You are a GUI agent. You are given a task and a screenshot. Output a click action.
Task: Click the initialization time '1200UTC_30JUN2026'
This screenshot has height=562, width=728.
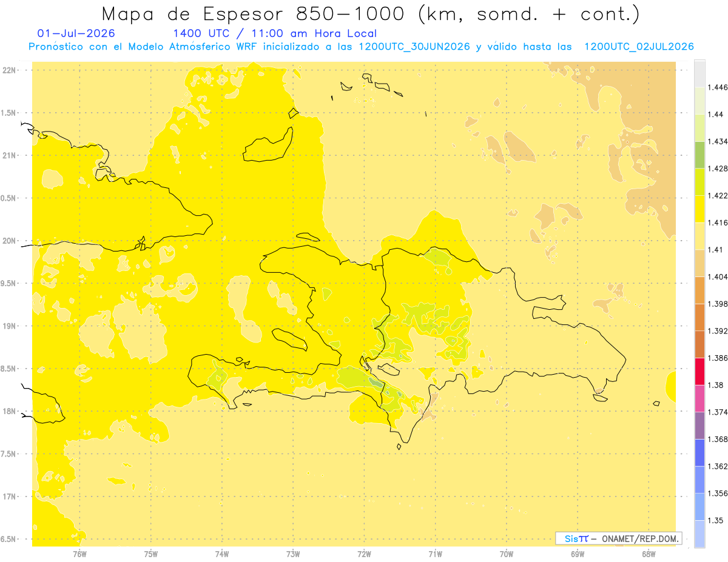(x=414, y=47)
